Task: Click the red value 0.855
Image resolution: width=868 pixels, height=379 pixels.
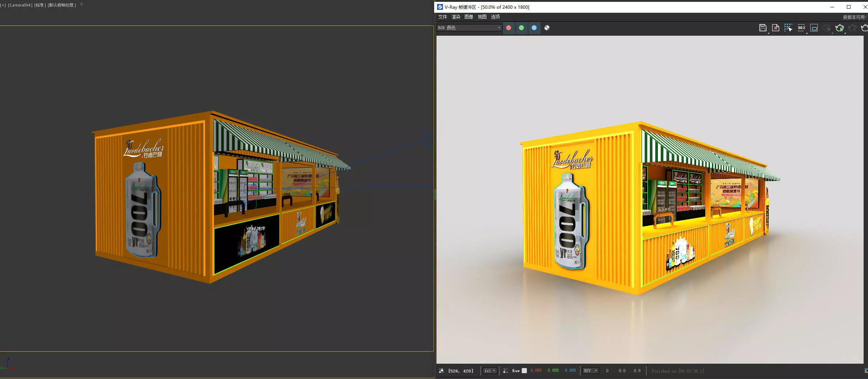Action: [536, 370]
